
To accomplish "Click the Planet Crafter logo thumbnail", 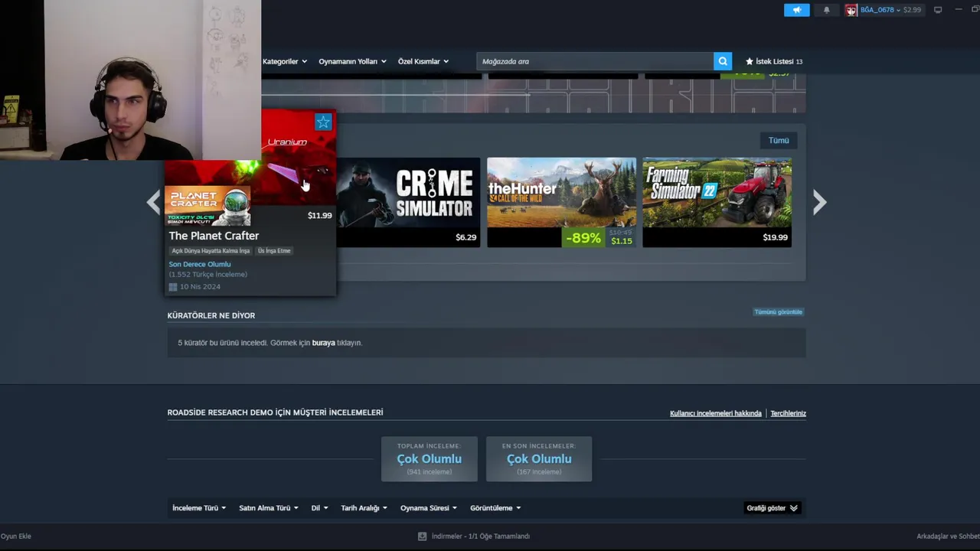I will click(x=208, y=205).
